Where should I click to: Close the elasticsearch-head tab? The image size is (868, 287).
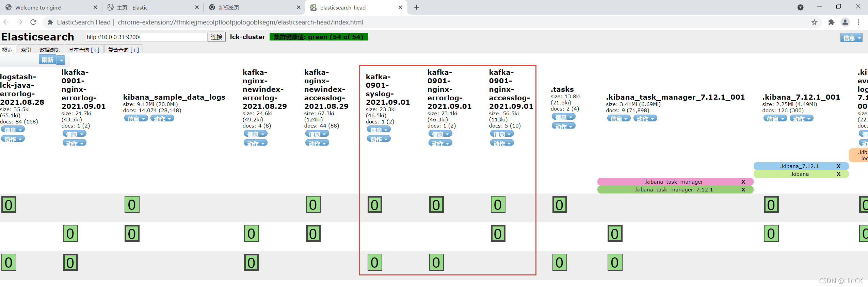pos(400,7)
